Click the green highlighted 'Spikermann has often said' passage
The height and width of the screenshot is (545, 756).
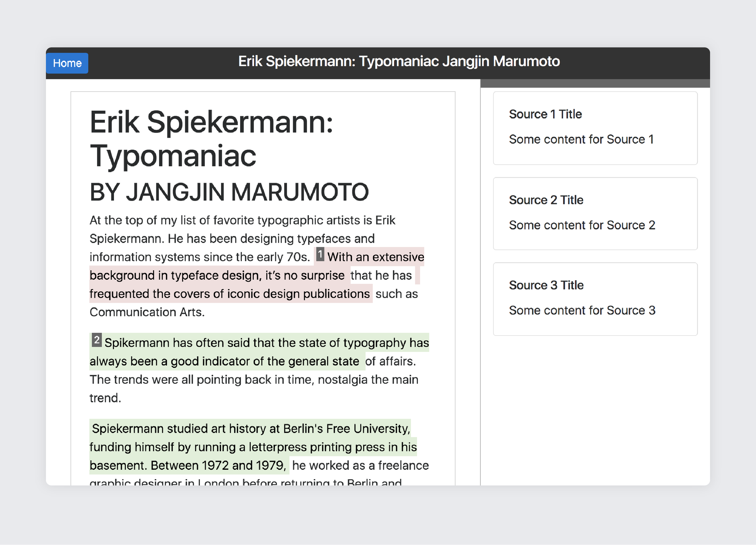pos(266,343)
